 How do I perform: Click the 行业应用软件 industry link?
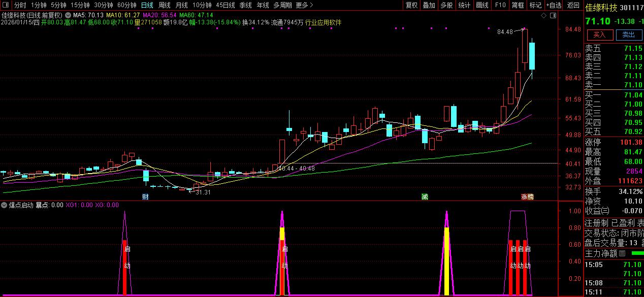click(x=323, y=22)
